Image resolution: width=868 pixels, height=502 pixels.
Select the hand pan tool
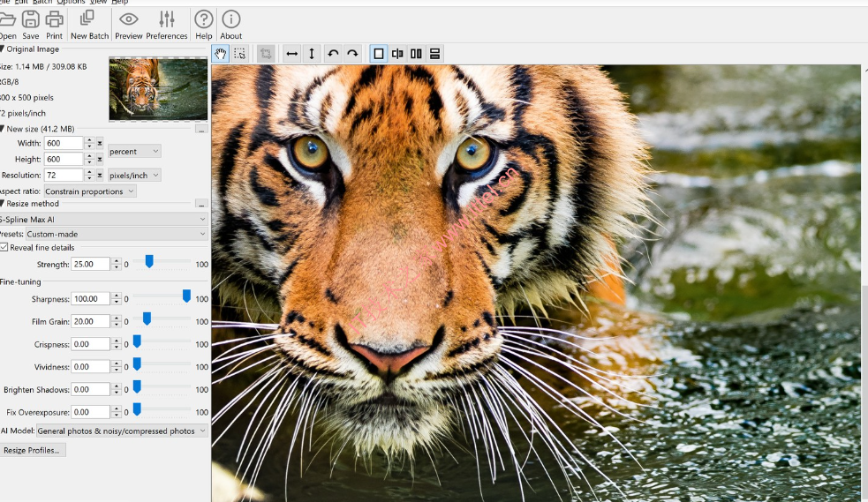(221, 54)
